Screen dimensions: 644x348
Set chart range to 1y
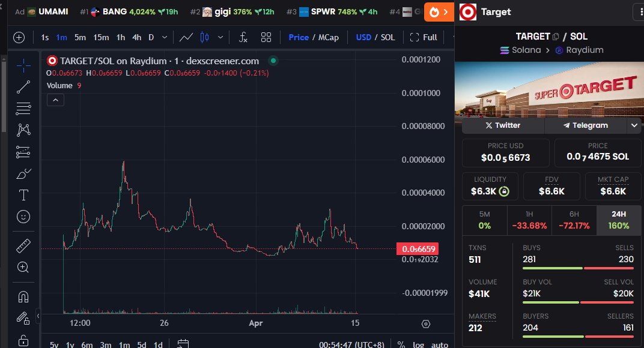pyautogui.click(x=70, y=345)
